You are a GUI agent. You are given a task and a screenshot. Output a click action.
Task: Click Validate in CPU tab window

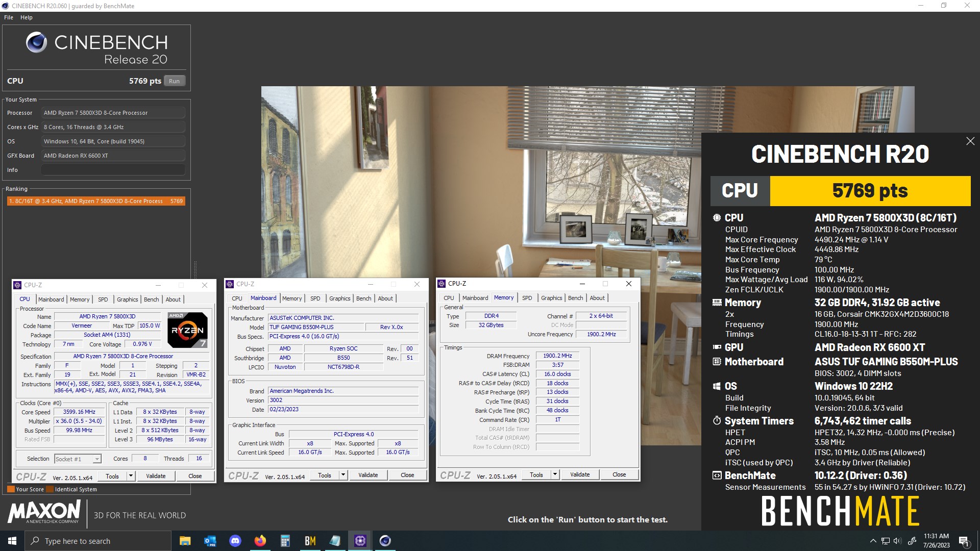156,476
